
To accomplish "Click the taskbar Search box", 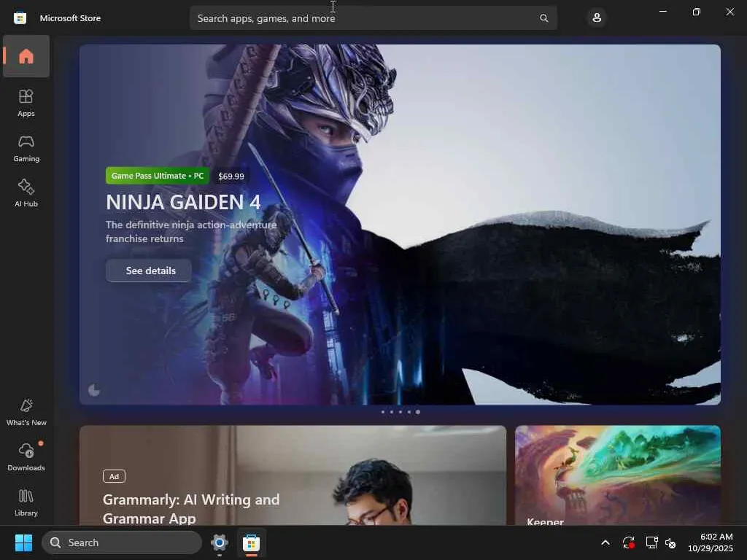I will pyautogui.click(x=122, y=542).
